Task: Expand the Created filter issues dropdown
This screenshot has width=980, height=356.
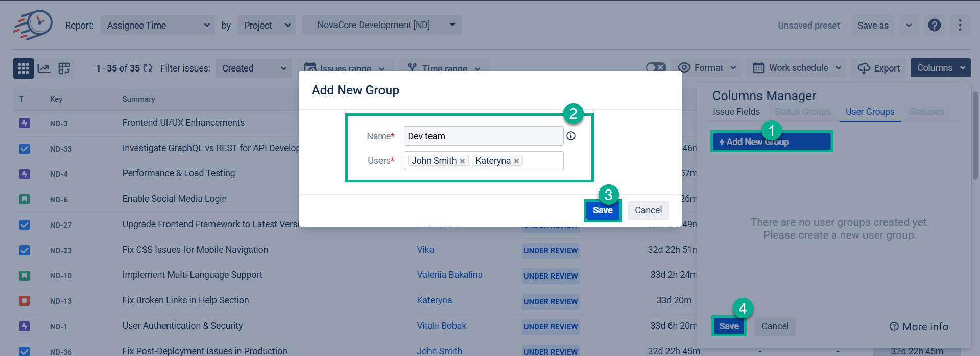Action: (253, 68)
